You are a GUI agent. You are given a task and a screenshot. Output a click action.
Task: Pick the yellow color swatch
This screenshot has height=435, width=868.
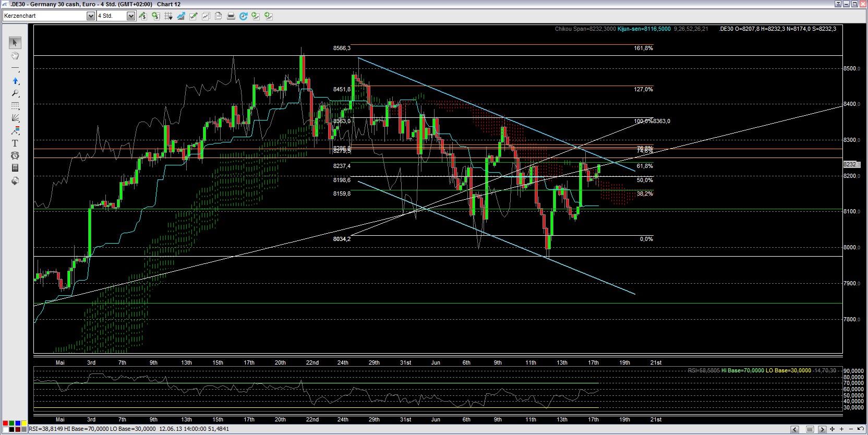[24, 423]
